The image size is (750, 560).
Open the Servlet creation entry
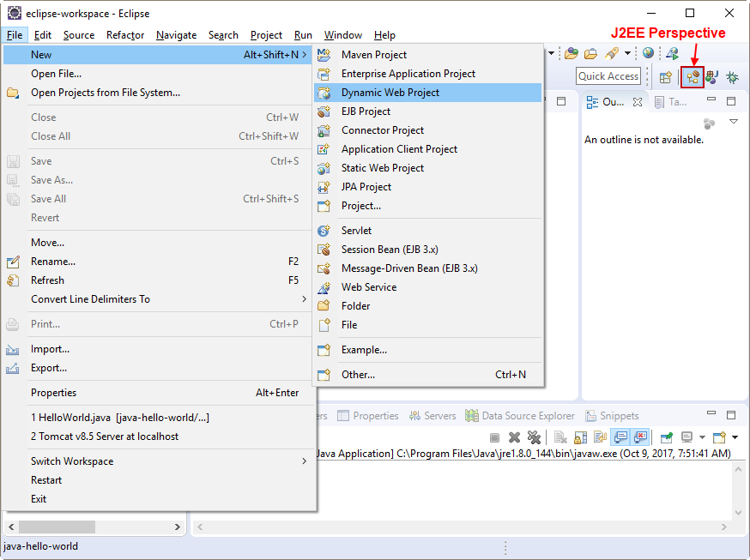pyautogui.click(x=427, y=231)
